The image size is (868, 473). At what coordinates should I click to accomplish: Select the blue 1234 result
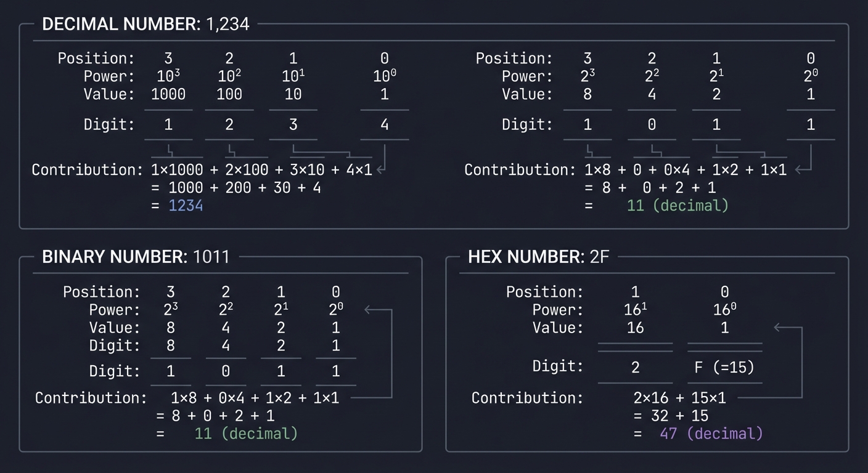pos(186,206)
